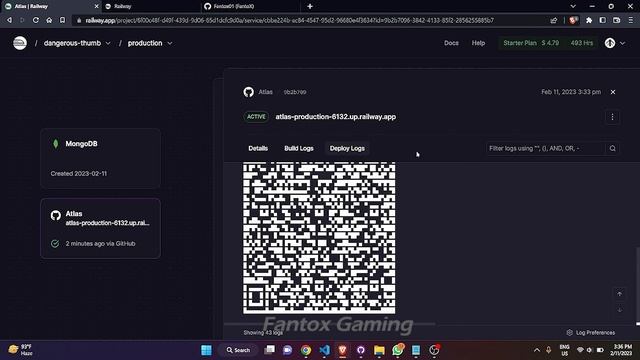
Task: Open File Explorer from the taskbar
Action: coord(379,350)
